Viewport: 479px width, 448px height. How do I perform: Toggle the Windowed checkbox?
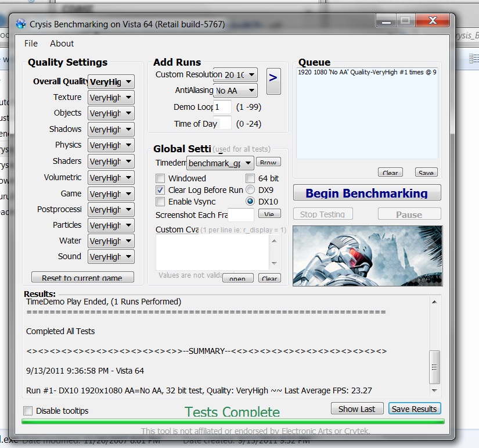160,178
